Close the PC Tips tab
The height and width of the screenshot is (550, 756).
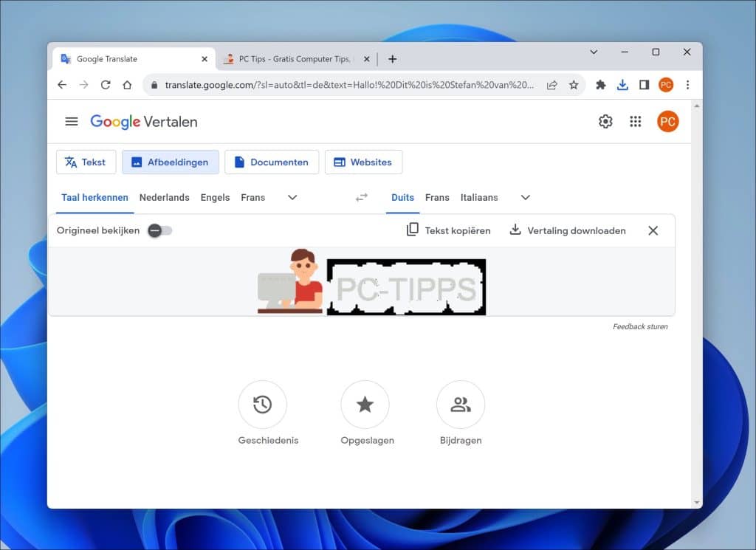coord(366,59)
